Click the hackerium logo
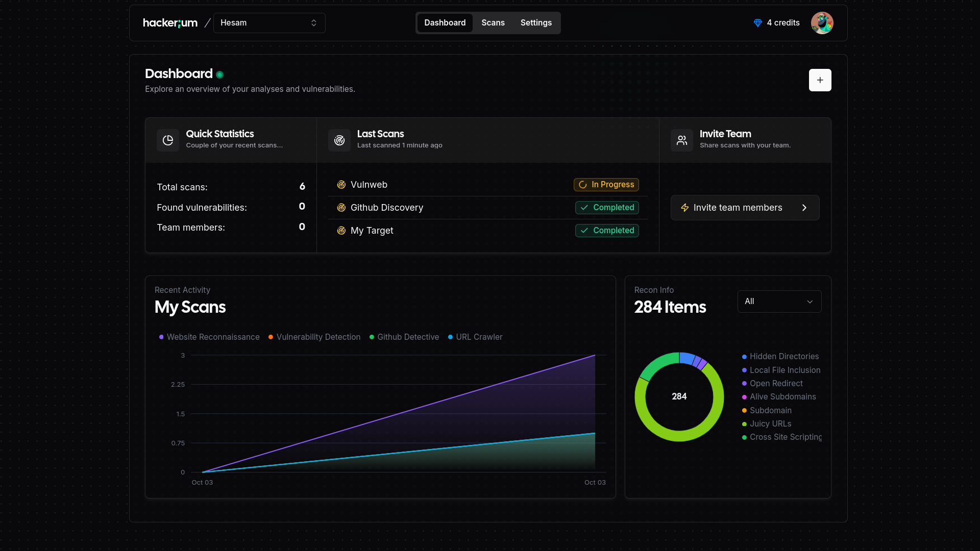Image resolution: width=980 pixels, height=551 pixels. pyautogui.click(x=170, y=22)
